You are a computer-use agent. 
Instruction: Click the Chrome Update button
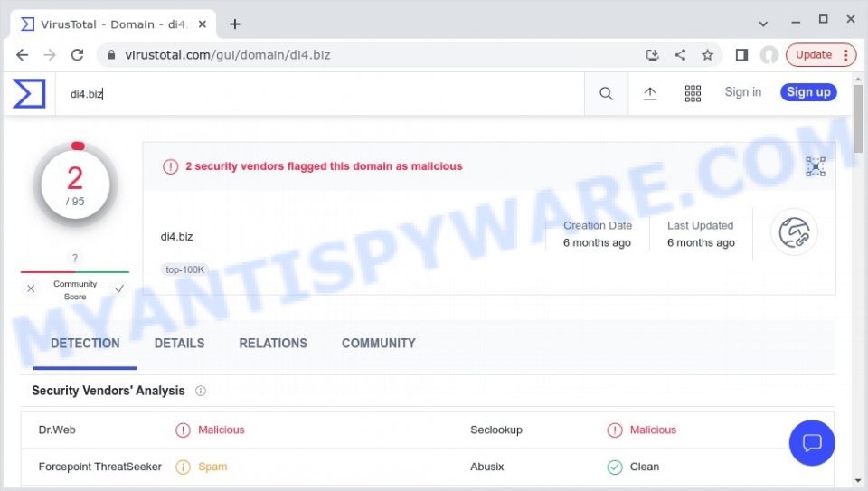click(x=814, y=55)
